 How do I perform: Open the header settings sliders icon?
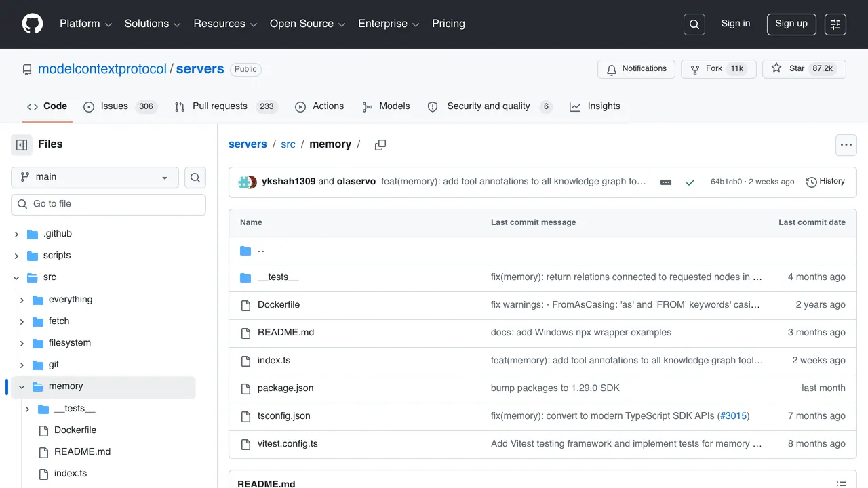pyautogui.click(x=835, y=24)
